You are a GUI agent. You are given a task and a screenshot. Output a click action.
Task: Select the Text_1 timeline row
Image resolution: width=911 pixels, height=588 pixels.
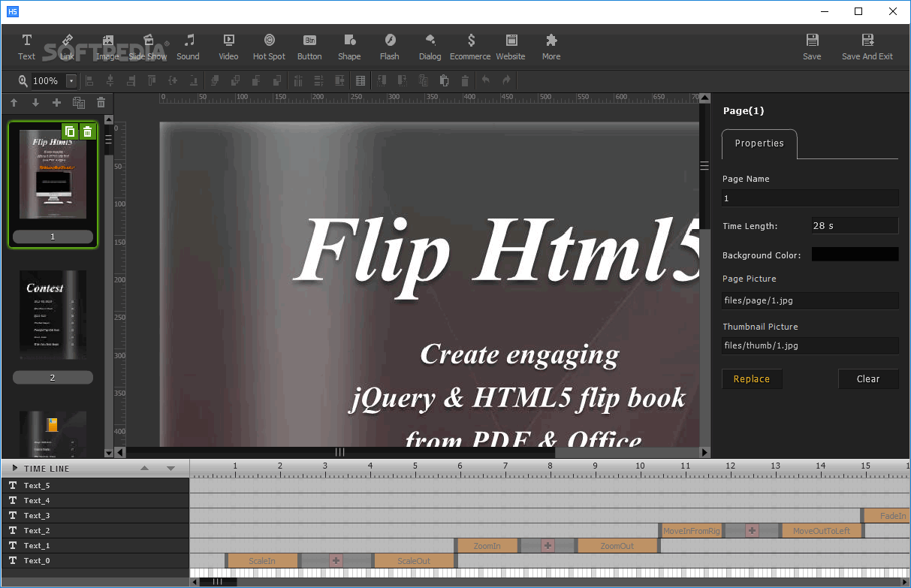(95, 545)
